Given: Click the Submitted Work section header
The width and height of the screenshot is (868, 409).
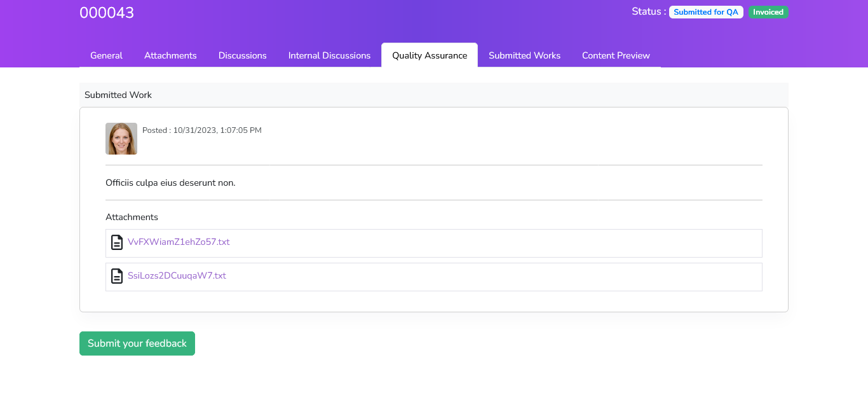Looking at the screenshot, I should point(118,95).
